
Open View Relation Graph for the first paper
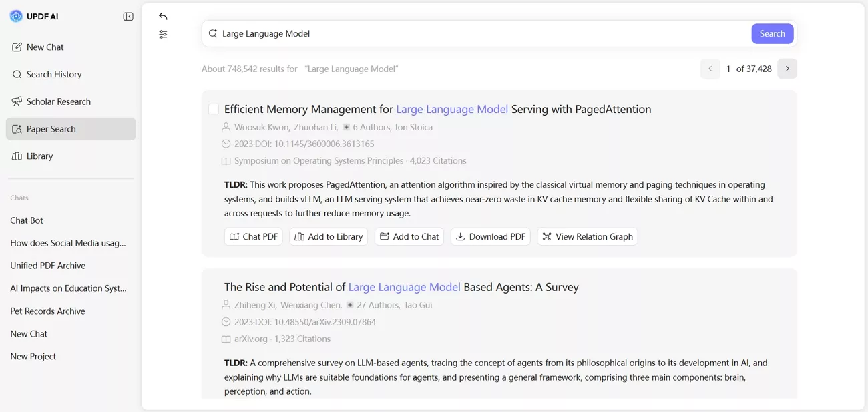click(587, 236)
